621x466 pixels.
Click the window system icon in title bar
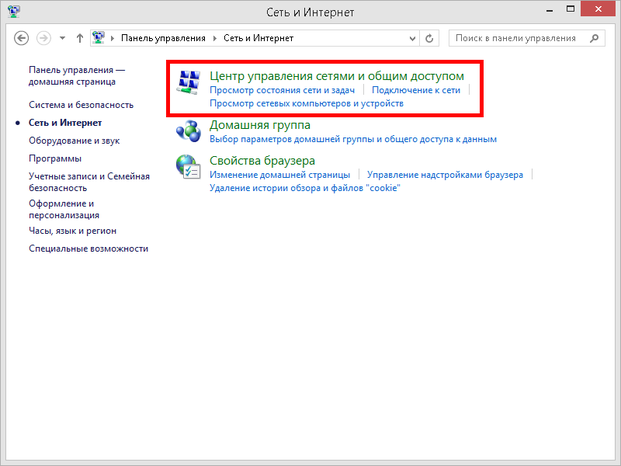12,11
